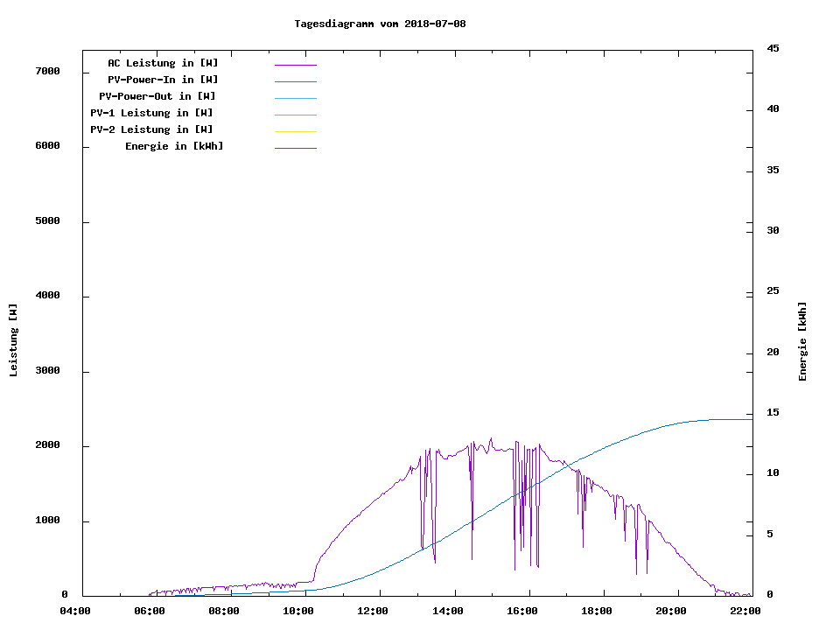Screen dimensions: 840x630
Task: Click the Energie in [kWh] legend entry
Action: coord(174,146)
